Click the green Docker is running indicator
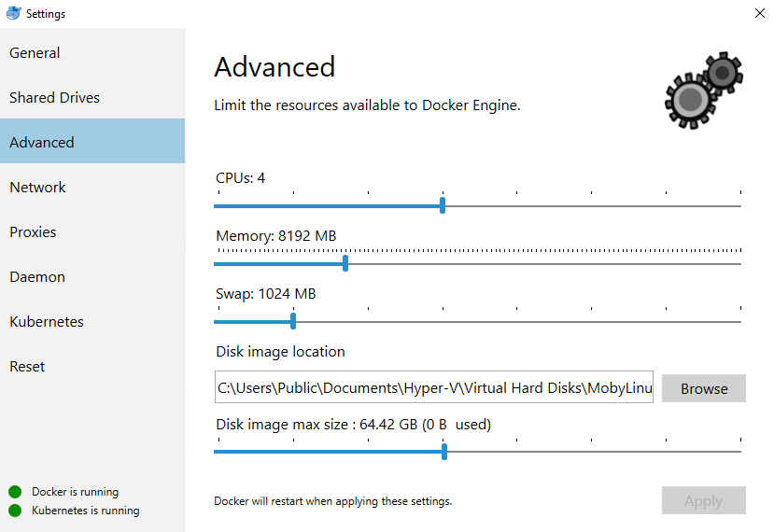This screenshot has height=532, width=774. [15, 492]
